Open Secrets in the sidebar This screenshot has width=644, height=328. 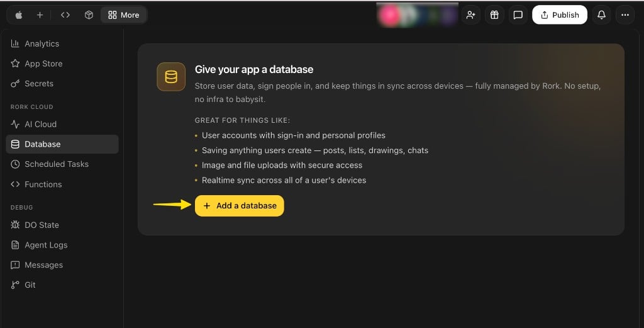pos(62,84)
